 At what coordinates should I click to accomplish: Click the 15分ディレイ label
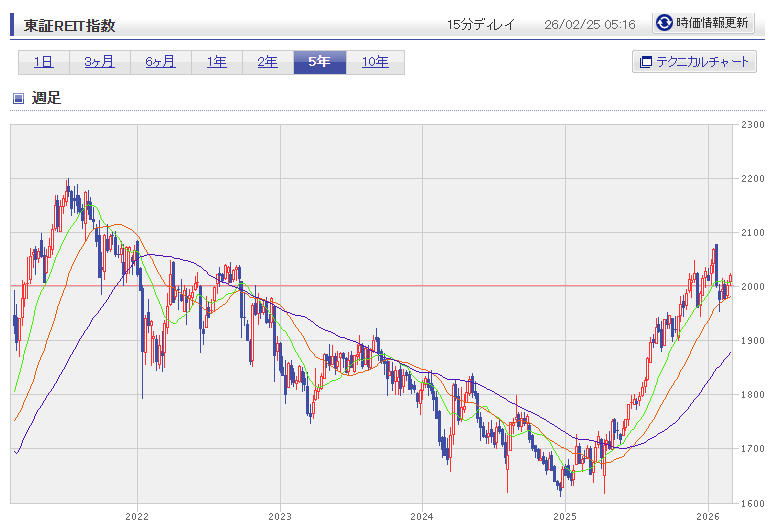[x=481, y=25]
